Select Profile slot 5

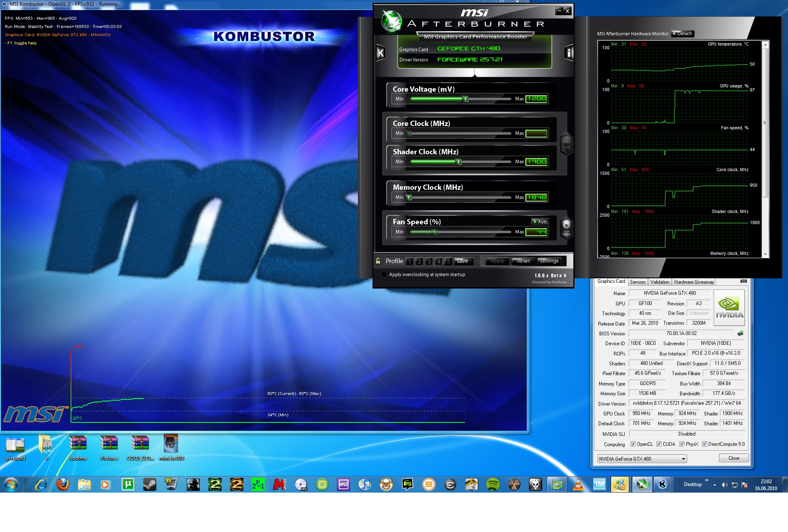point(448,261)
